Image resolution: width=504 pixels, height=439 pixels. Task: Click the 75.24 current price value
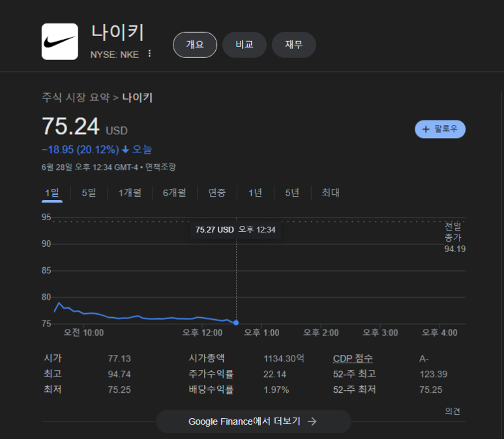[70, 126]
